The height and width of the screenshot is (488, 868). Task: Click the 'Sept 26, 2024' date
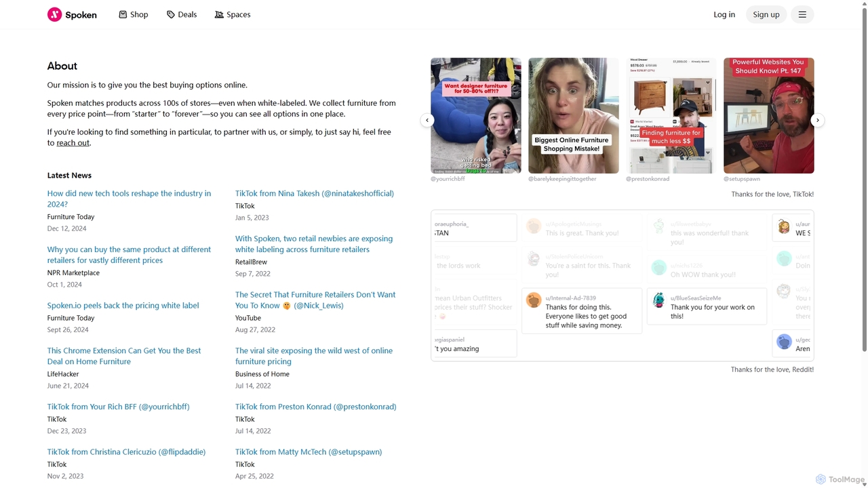tap(68, 330)
